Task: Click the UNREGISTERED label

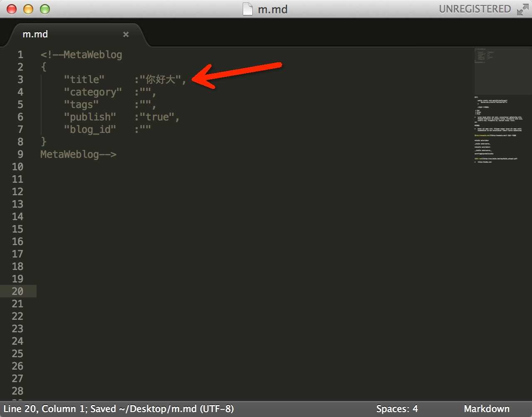Action: pyautogui.click(x=475, y=9)
